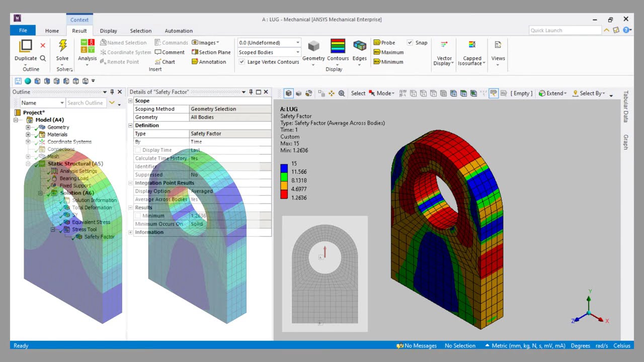Show the Minimum label
The image size is (644, 362).
388,62
